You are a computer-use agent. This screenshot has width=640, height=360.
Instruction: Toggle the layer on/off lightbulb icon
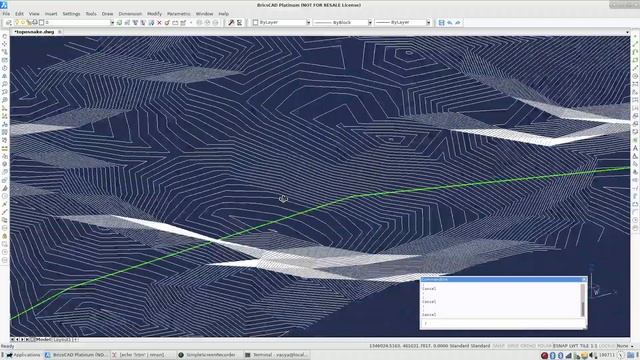coord(17,22)
